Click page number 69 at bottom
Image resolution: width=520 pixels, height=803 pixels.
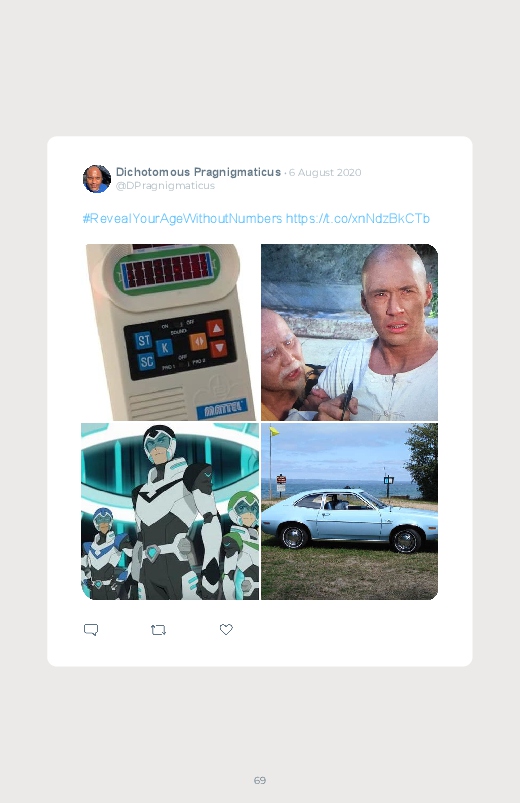pyautogui.click(x=260, y=780)
